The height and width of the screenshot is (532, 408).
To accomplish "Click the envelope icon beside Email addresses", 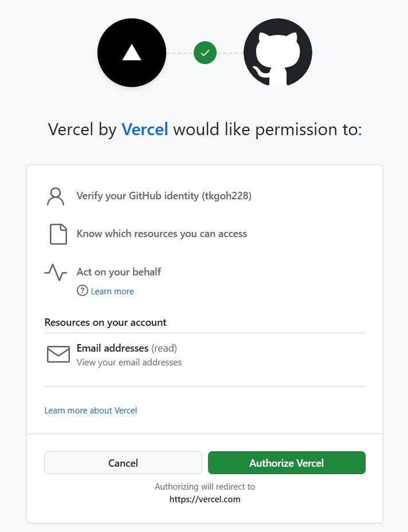I will pyautogui.click(x=57, y=354).
